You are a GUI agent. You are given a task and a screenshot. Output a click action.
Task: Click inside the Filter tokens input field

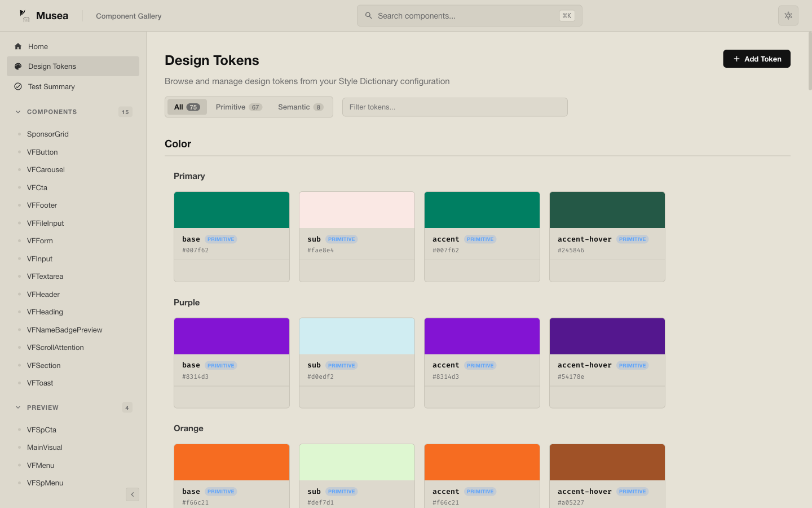(x=454, y=107)
